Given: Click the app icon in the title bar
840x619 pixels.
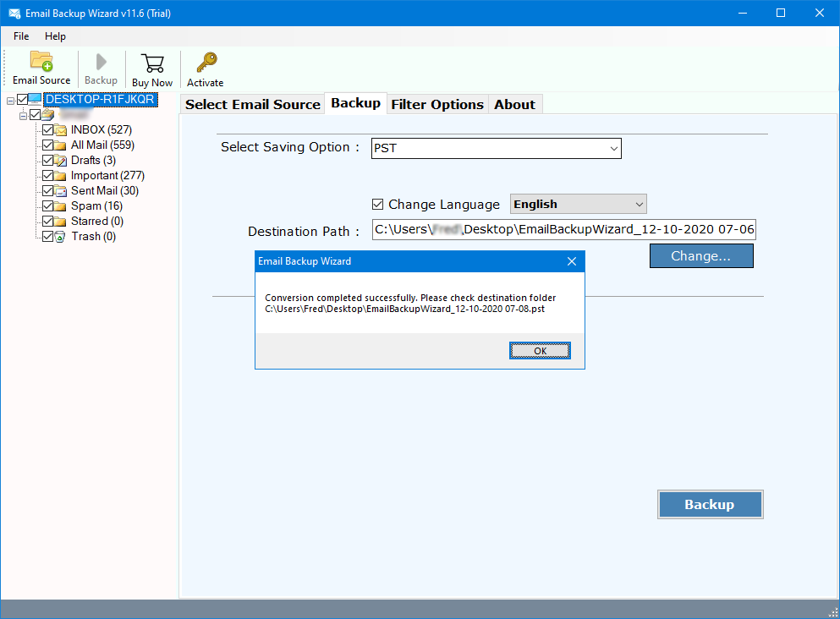Looking at the screenshot, I should coord(14,14).
